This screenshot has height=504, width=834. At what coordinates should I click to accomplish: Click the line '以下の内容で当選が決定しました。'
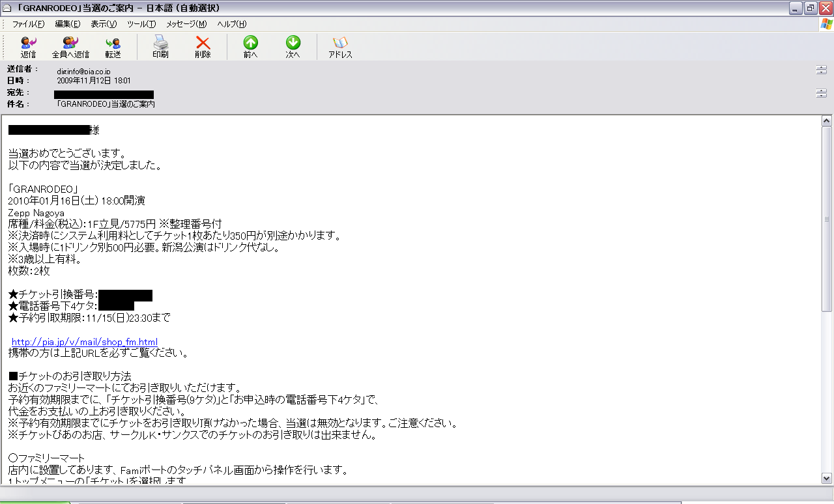[85, 165]
